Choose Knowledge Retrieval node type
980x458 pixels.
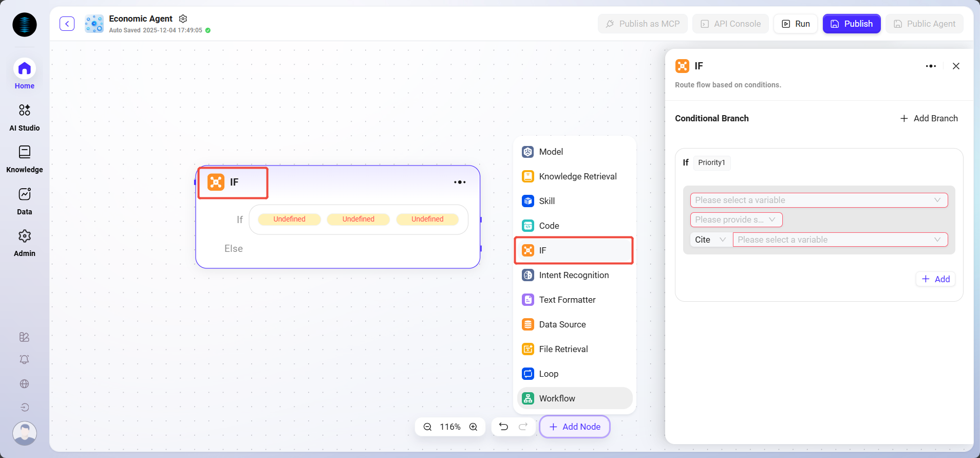[x=577, y=176]
